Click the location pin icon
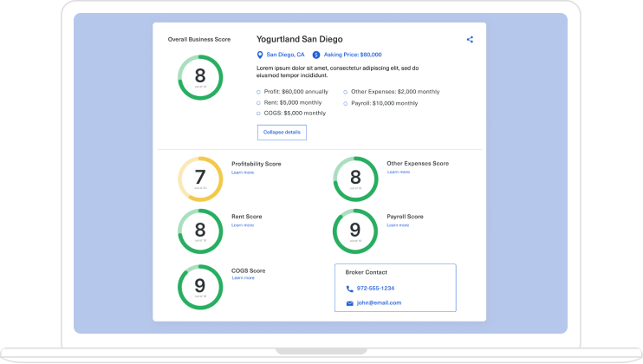The width and height of the screenshot is (643, 364). coord(260,55)
